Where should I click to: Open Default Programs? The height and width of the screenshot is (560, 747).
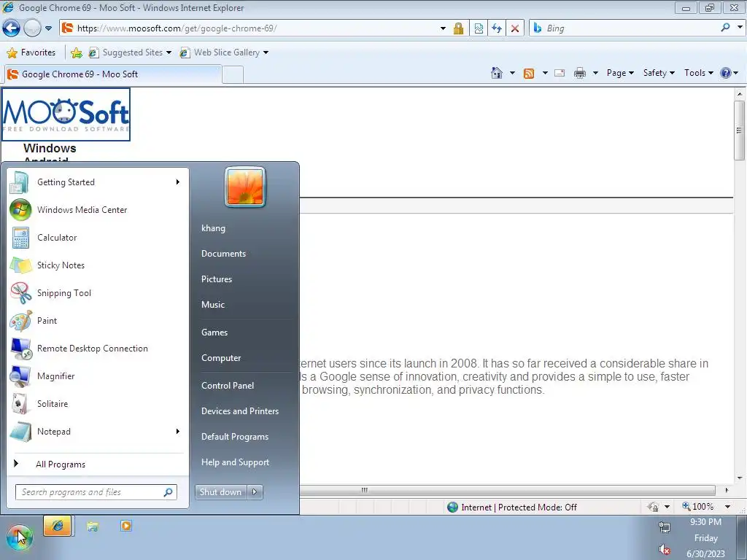coord(235,437)
